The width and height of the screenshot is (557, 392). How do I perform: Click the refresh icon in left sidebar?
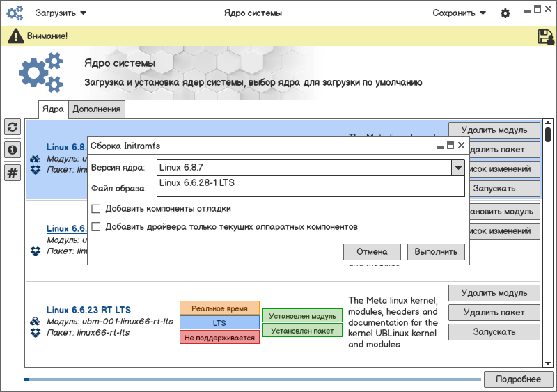(x=13, y=127)
